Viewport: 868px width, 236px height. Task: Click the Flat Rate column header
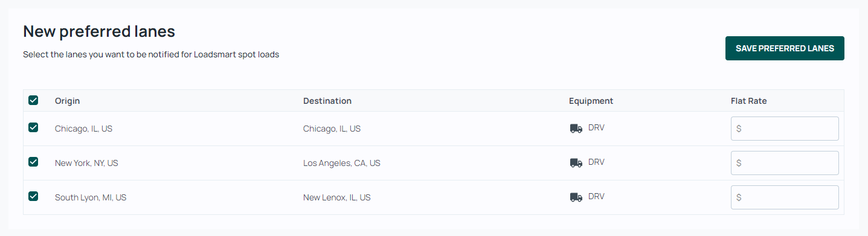pos(748,101)
